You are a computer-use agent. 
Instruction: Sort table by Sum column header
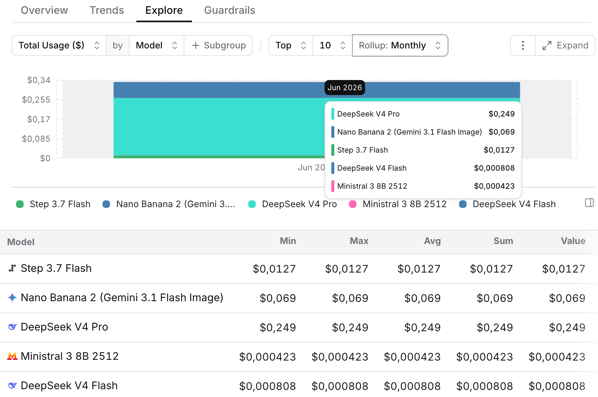pos(503,241)
